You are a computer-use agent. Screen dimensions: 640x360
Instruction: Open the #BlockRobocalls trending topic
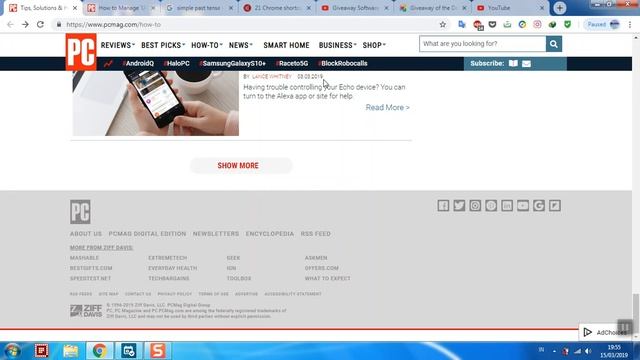(342, 63)
